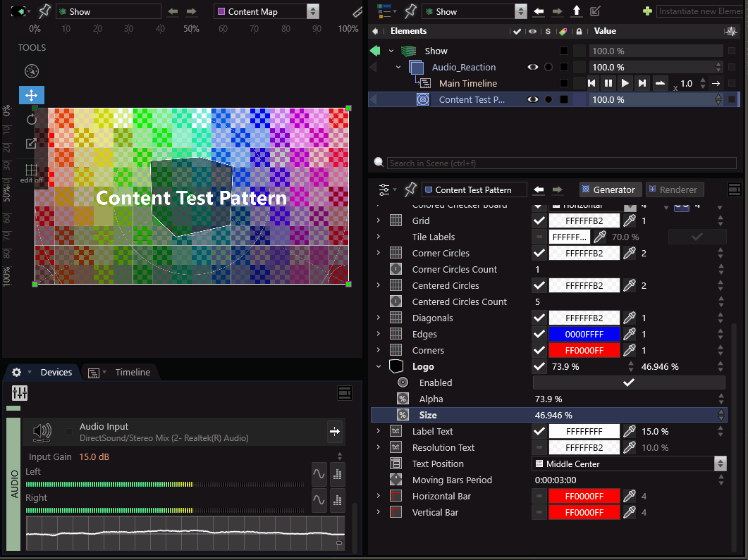Click the eyedropper next to Edges color

pos(630,335)
